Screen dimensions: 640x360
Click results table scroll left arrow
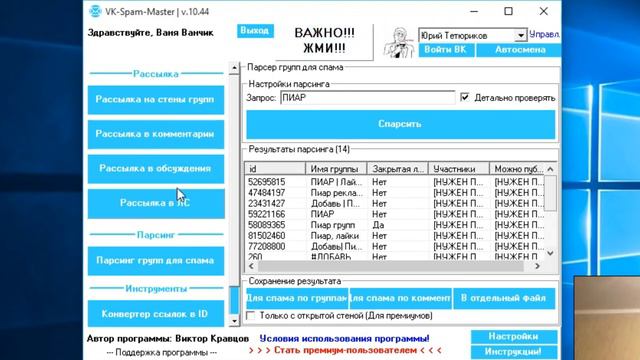coord(251,266)
